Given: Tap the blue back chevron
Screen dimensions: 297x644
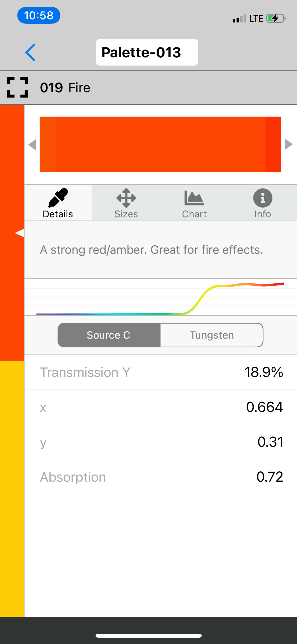Looking at the screenshot, I should pos(30,52).
